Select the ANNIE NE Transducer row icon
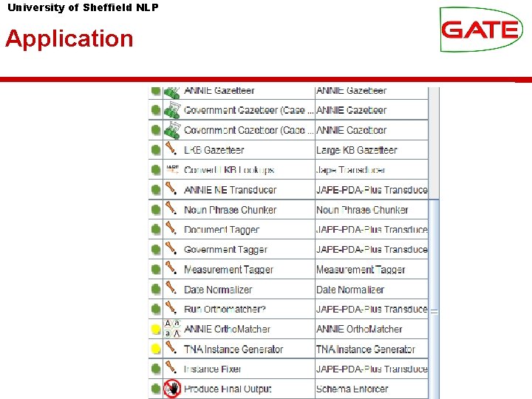This screenshot has height=399, width=532. [x=171, y=188]
